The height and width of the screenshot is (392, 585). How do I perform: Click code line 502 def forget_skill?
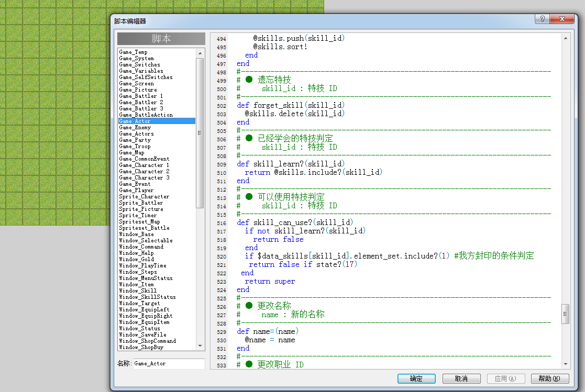[291, 105]
